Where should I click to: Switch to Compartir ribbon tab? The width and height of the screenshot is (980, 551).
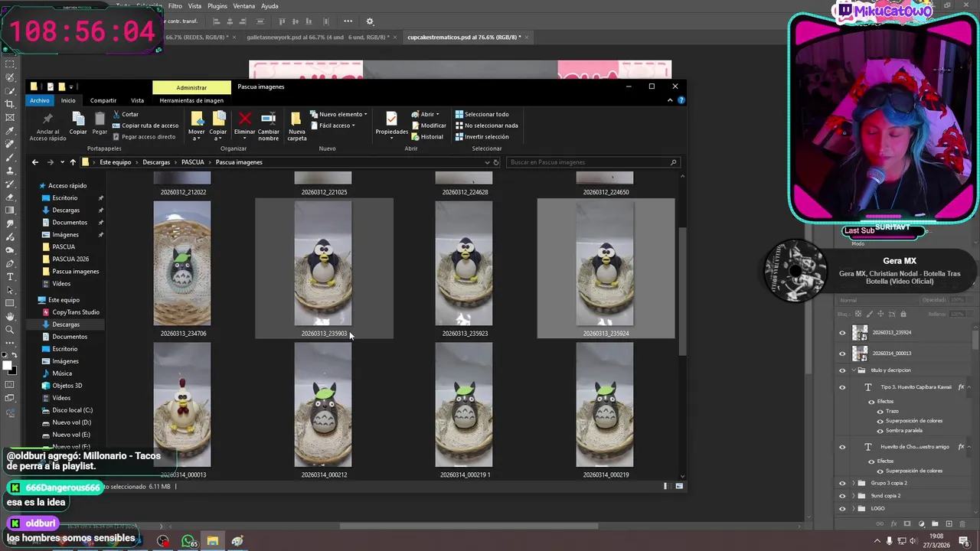(x=103, y=100)
